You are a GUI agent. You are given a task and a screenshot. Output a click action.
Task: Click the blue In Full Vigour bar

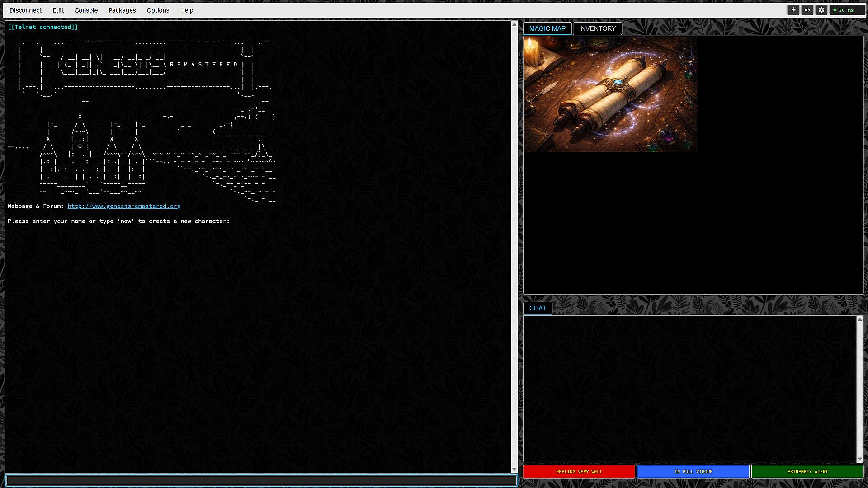tap(693, 471)
